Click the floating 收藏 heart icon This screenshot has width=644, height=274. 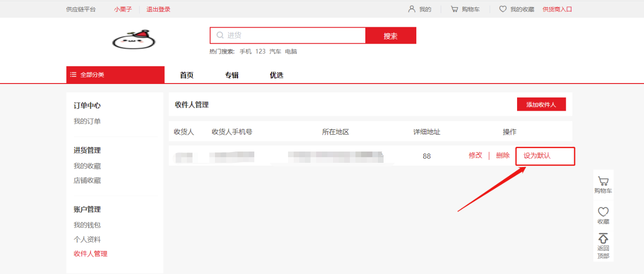pos(603,212)
